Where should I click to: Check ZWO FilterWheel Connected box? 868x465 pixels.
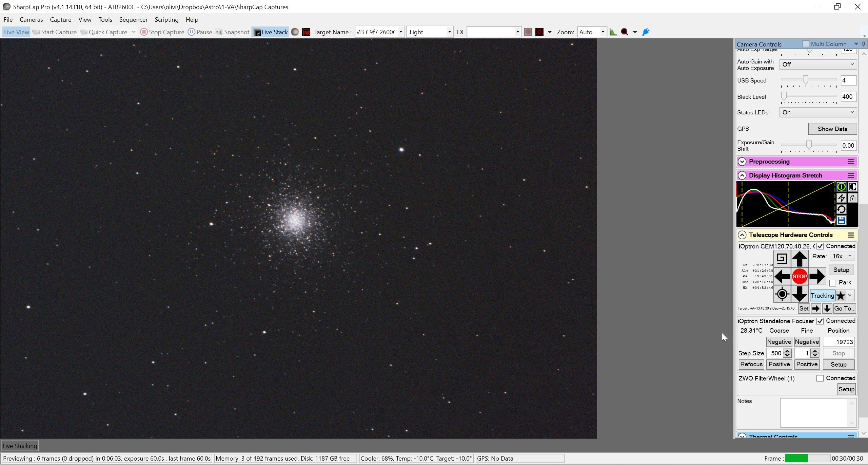(820, 378)
